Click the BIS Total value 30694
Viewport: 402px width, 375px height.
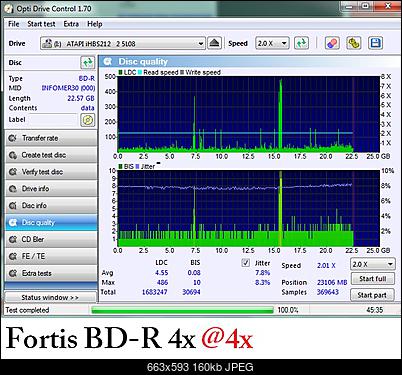[x=191, y=292]
